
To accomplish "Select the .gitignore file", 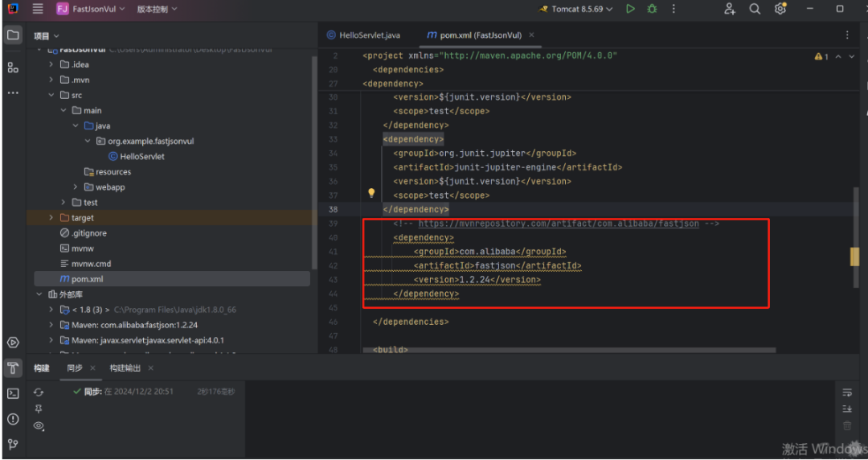I will click(x=83, y=233).
